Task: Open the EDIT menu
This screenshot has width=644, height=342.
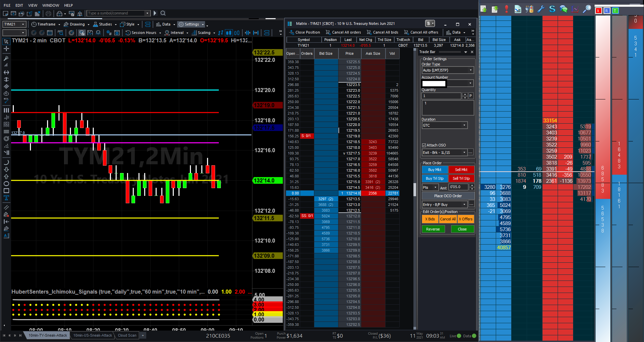Action: [19, 5]
